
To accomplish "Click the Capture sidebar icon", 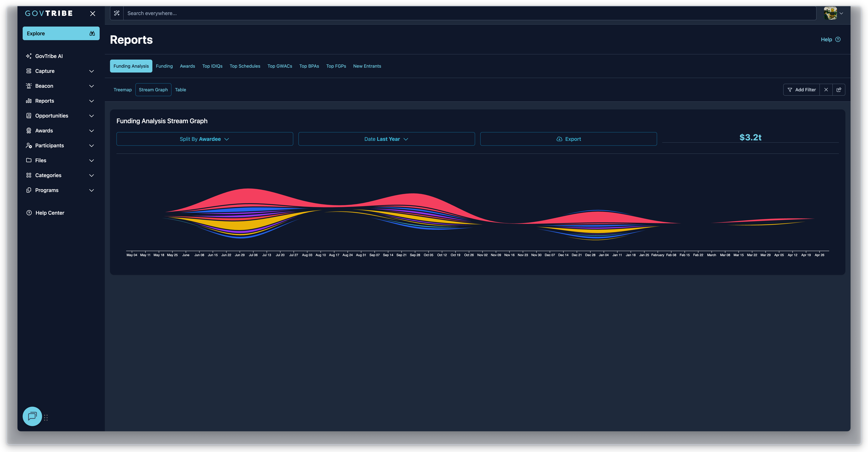I will pos(29,71).
